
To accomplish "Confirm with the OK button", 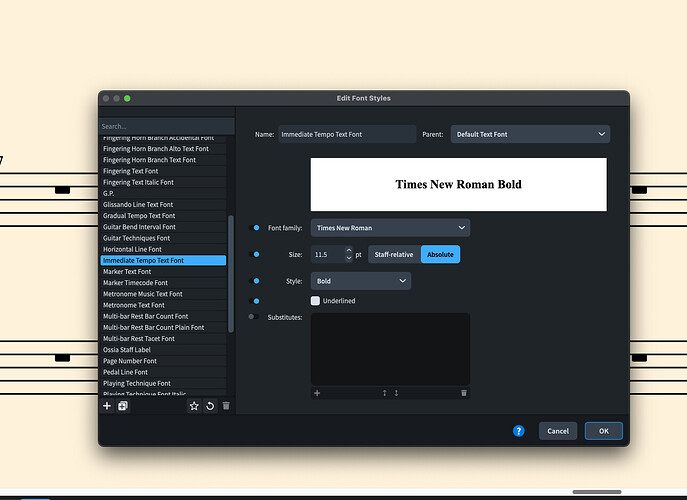I will [604, 431].
